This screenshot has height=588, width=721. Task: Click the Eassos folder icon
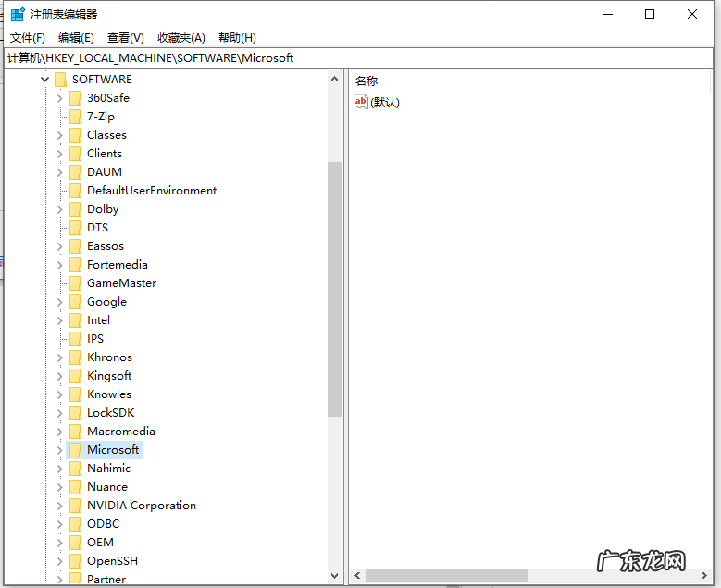[75, 246]
